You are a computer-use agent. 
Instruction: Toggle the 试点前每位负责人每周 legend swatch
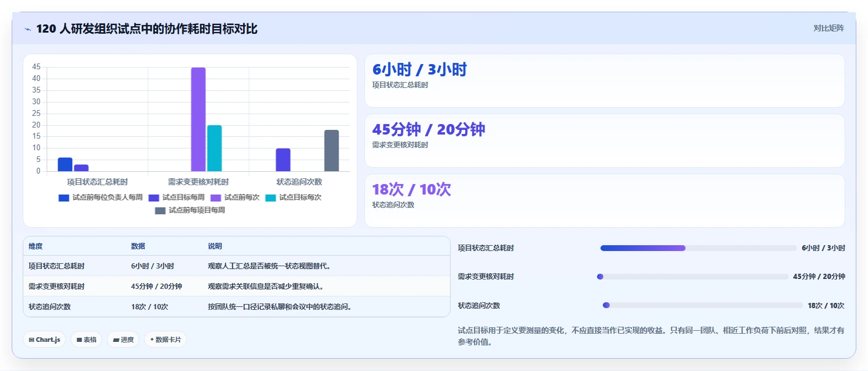click(64, 197)
